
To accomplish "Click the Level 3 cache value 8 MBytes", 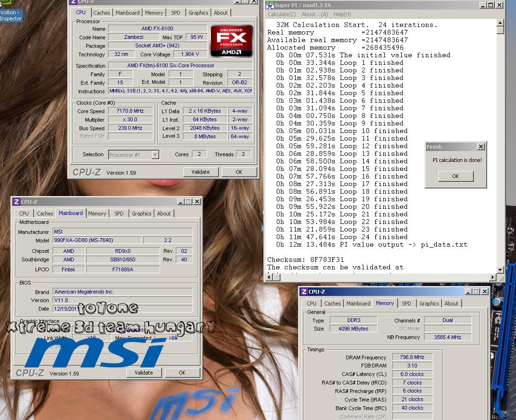I will click(205, 136).
